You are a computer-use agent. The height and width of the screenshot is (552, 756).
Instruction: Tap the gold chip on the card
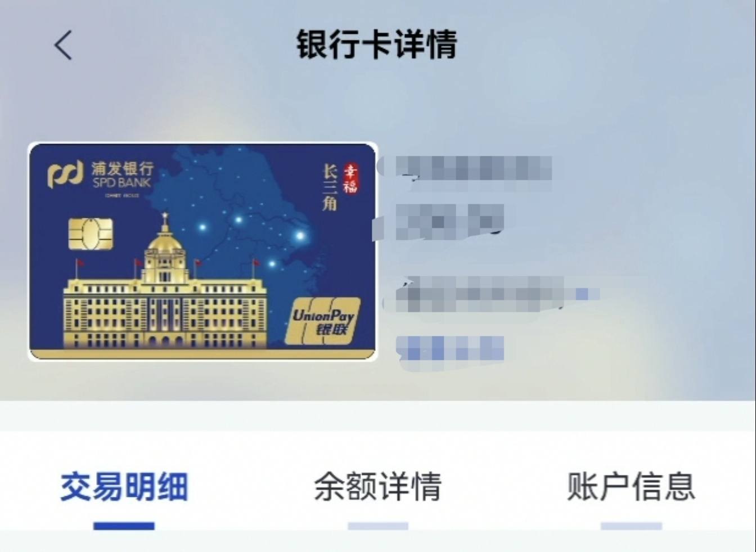pyautogui.click(x=90, y=234)
